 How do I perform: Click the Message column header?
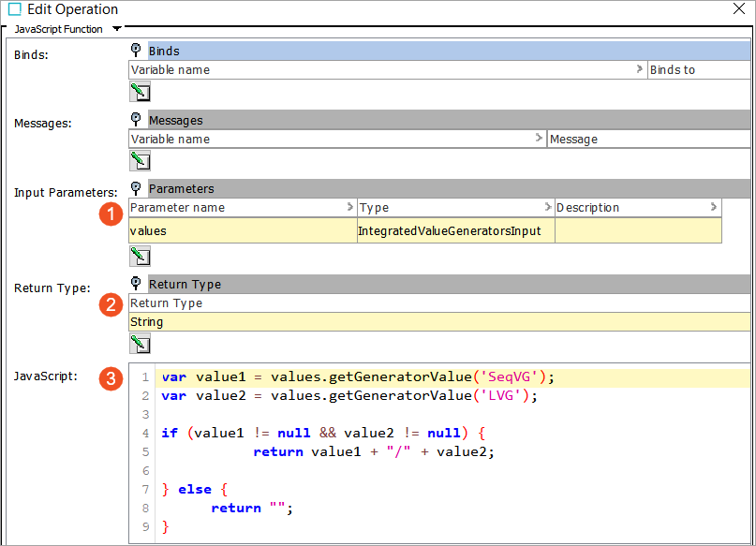648,139
